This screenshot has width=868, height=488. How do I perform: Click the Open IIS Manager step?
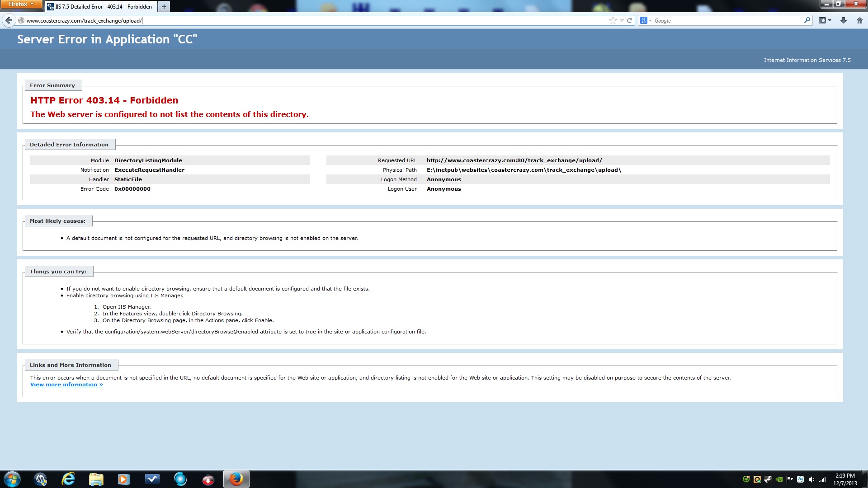coord(127,307)
